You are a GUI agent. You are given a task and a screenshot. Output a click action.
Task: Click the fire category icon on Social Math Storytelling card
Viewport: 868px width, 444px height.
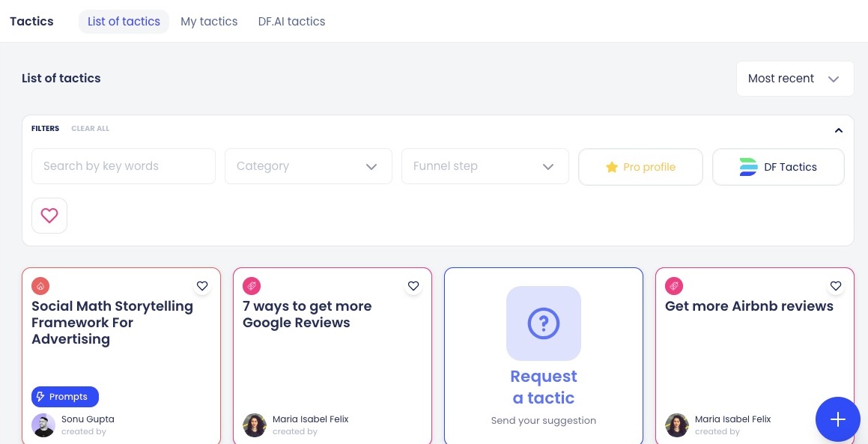pyautogui.click(x=40, y=285)
